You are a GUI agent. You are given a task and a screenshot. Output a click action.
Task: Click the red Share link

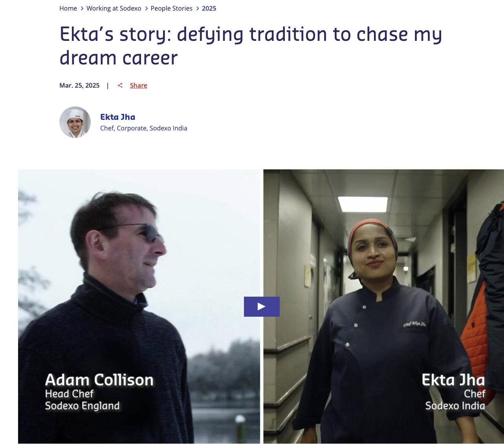pos(139,85)
